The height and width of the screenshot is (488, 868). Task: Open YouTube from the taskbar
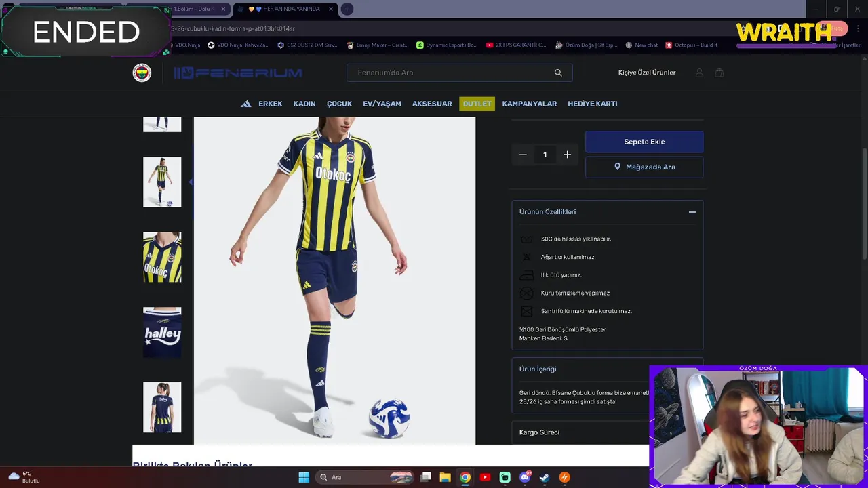pyautogui.click(x=485, y=477)
